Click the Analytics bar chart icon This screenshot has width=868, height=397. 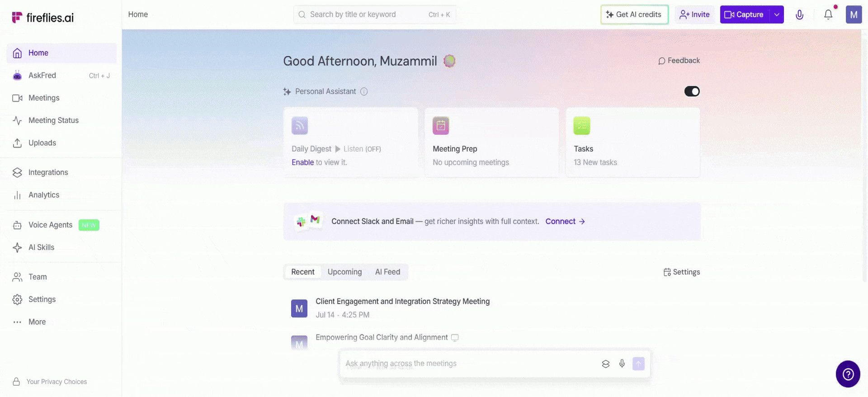tap(17, 195)
